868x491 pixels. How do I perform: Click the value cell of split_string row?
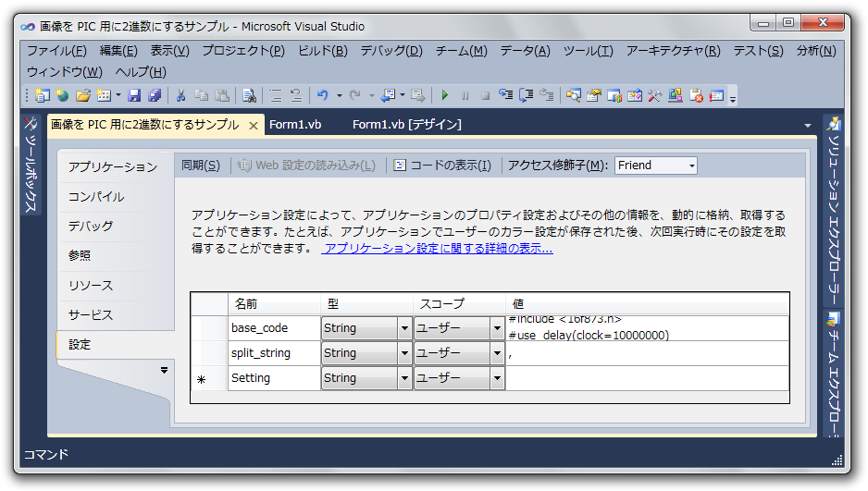point(647,353)
